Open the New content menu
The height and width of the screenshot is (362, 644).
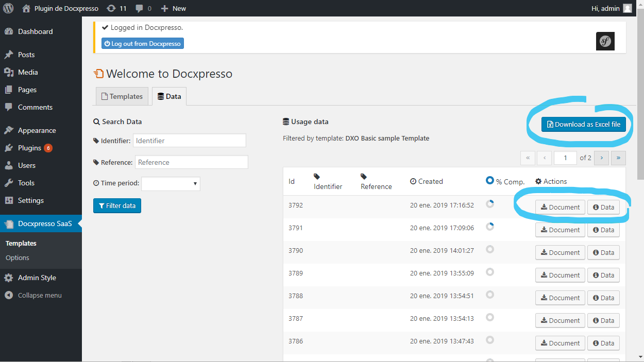coord(174,8)
